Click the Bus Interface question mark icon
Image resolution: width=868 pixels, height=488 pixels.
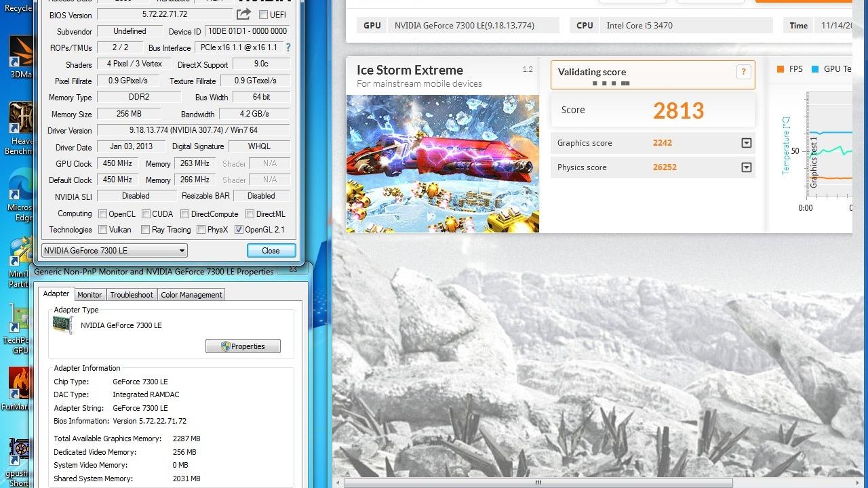[x=288, y=47]
